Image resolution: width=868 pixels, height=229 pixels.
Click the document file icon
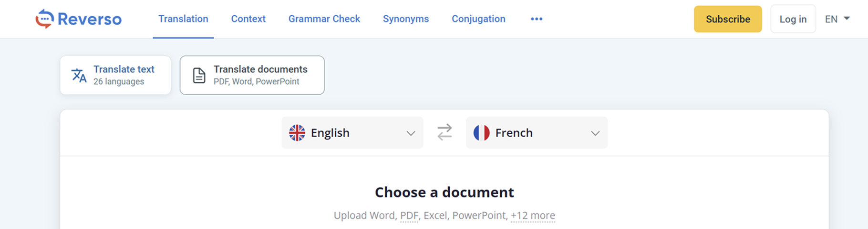tap(199, 75)
